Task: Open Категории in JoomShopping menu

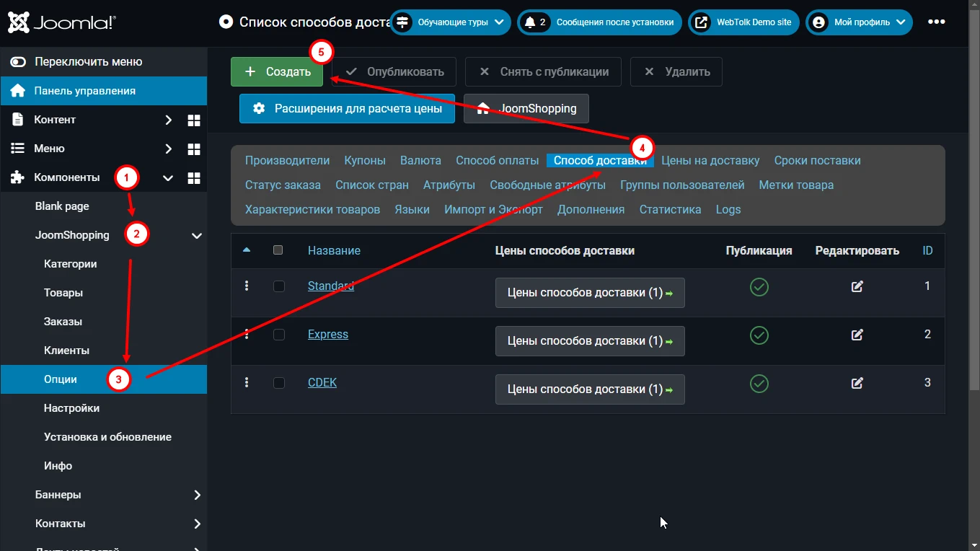Action: (x=70, y=264)
